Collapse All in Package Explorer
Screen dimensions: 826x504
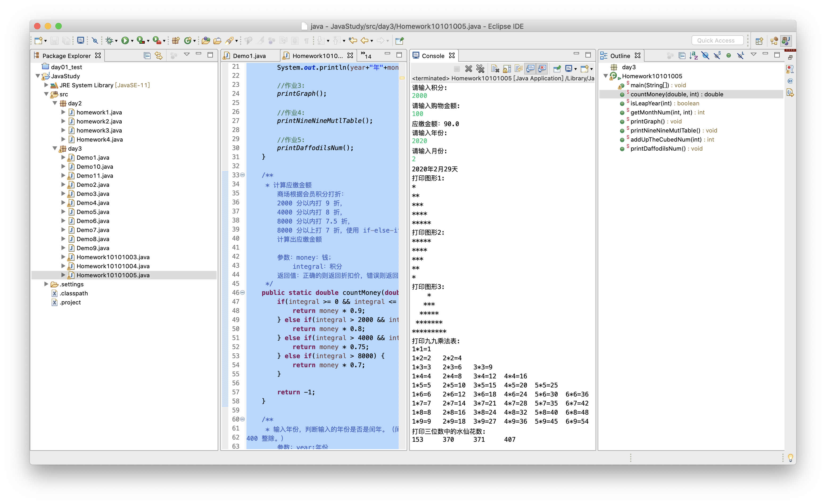[x=147, y=55]
